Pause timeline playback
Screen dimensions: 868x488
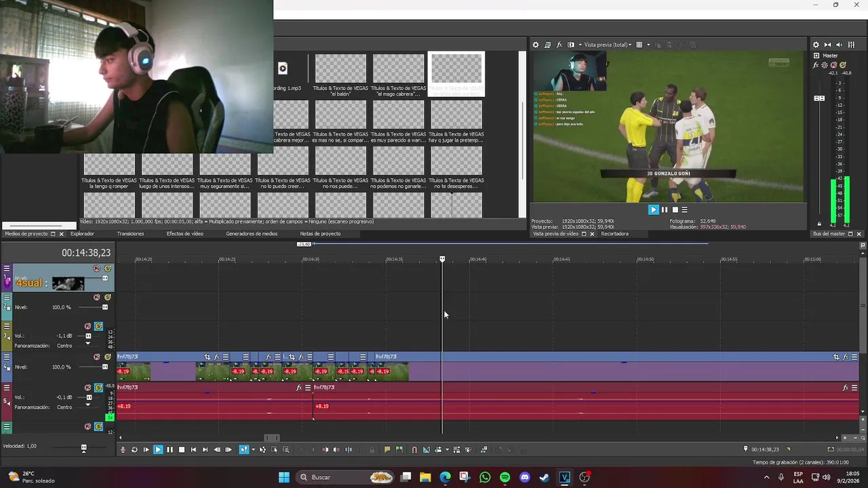click(x=170, y=449)
